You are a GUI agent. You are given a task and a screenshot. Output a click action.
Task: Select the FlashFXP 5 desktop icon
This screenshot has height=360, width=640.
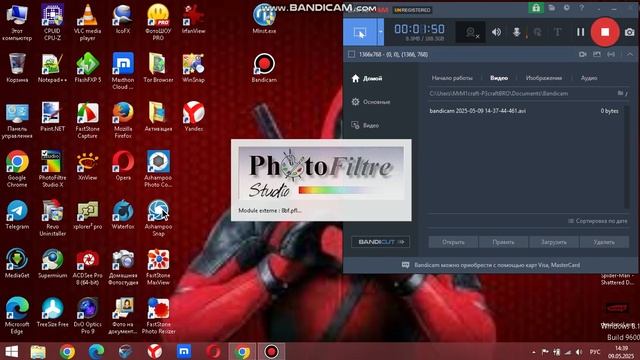point(87,68)
